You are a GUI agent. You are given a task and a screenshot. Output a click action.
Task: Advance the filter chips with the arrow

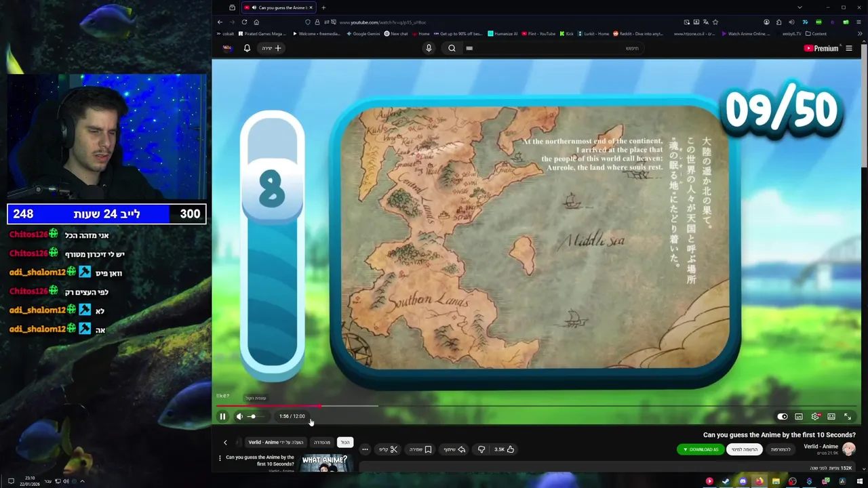click(225, 443)
